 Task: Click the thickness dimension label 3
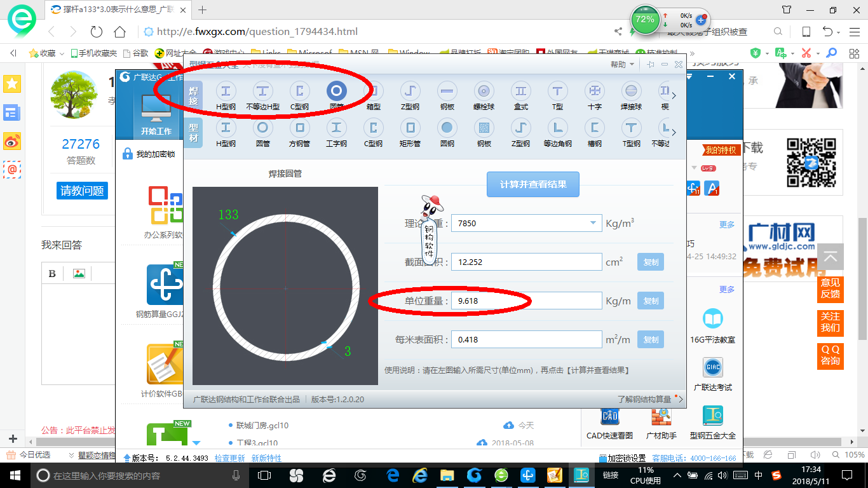click(x=348, y=351)
